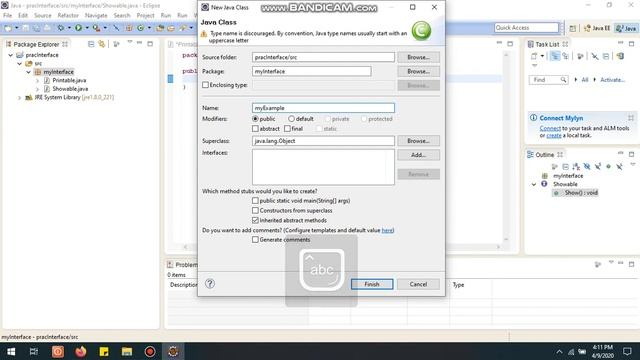Viewport: 640px width, 360px height.
Task: Click Finish to create the class
Action: (x=372, y=284)
